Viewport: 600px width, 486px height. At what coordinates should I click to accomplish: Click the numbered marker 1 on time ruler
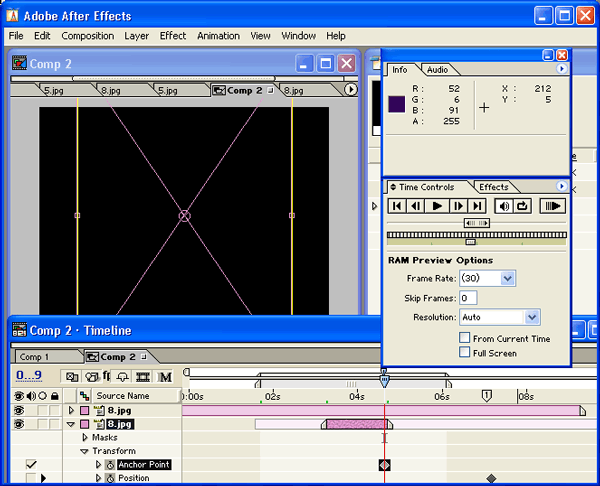tap(486, 396)
